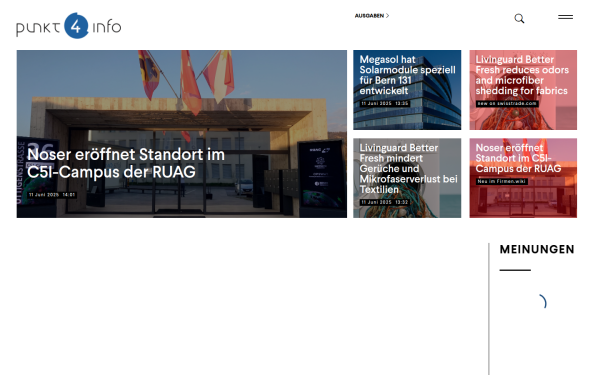This screenshot has width=600, height=375.
Task: Click the vertical divider beside Meinungen
Action: tap(489, 309)
